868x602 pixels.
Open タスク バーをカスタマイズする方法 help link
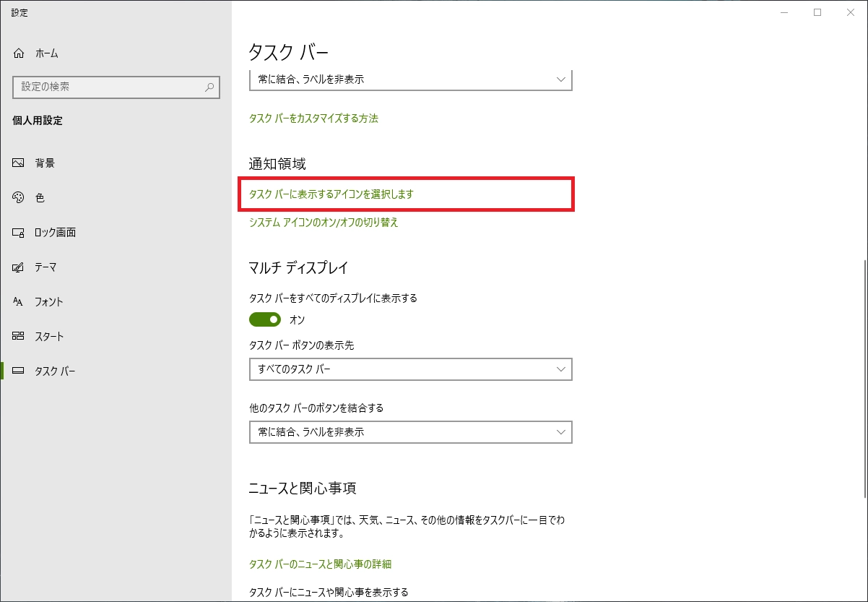[313, 119]
